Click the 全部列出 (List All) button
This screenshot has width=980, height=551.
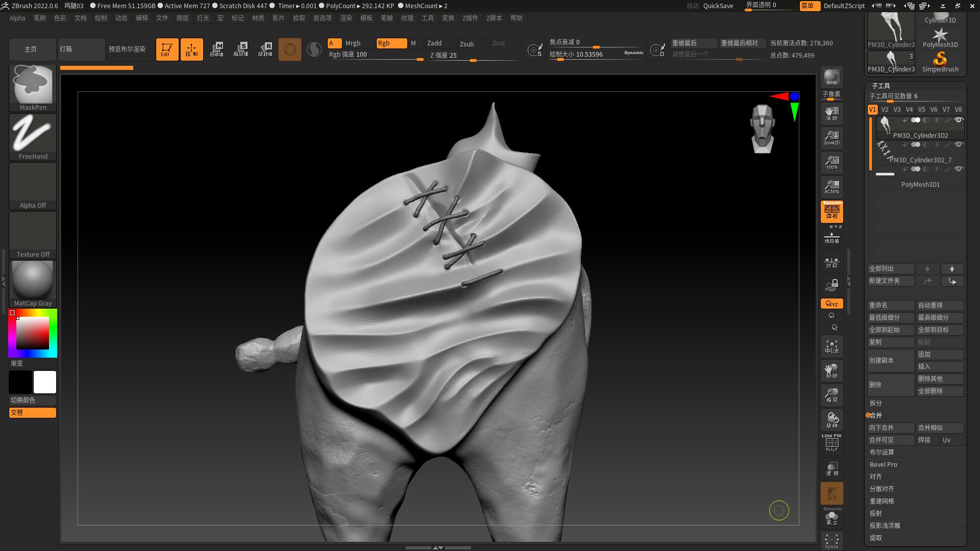tap(891, 268)
